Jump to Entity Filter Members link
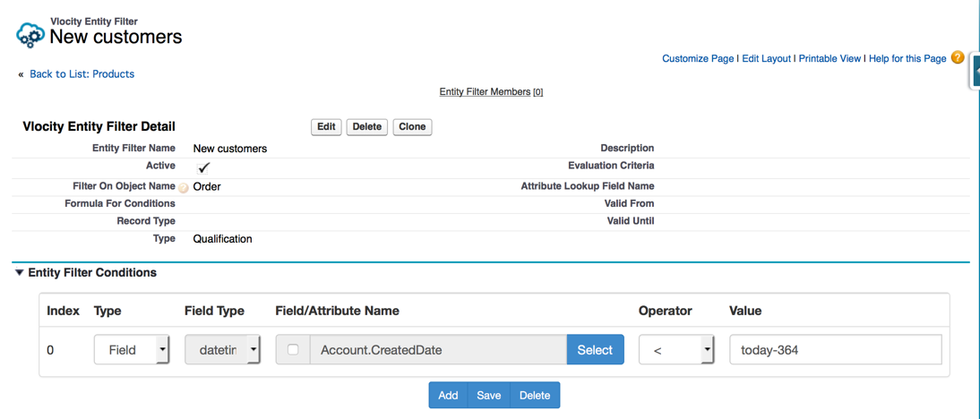 pyautogui.click(x=485, y=92)
